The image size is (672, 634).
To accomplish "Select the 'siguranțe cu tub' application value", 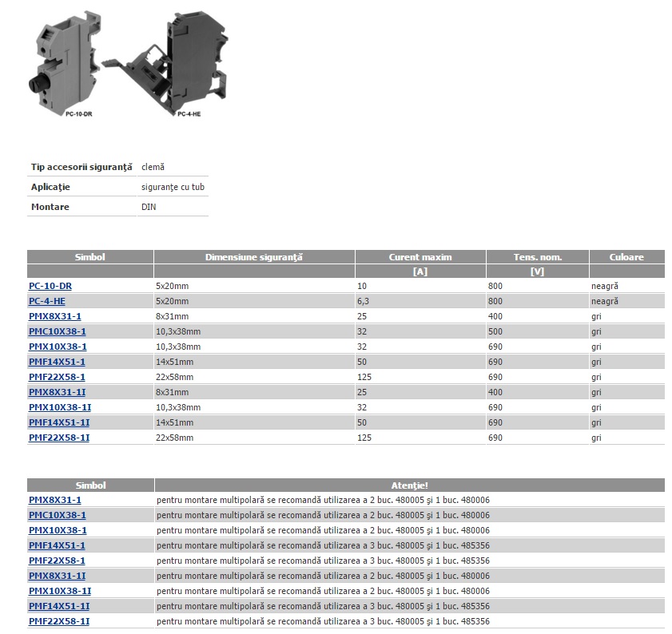I will tap(173, 187).
